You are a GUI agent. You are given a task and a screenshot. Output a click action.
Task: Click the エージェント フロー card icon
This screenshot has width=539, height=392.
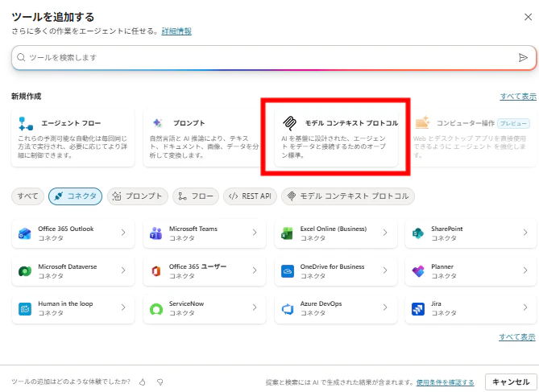pyautogui.click(x=26, y=124)
